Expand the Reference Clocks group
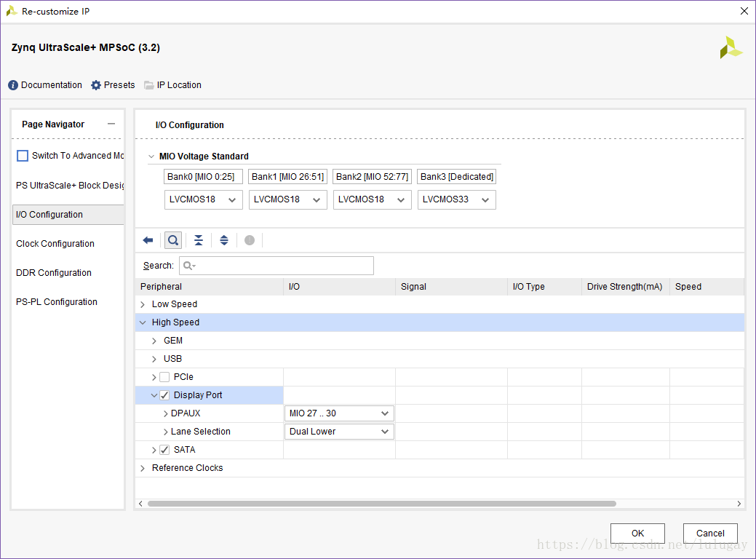The height and width of the screenshot is (559, 756). point(143,468)
